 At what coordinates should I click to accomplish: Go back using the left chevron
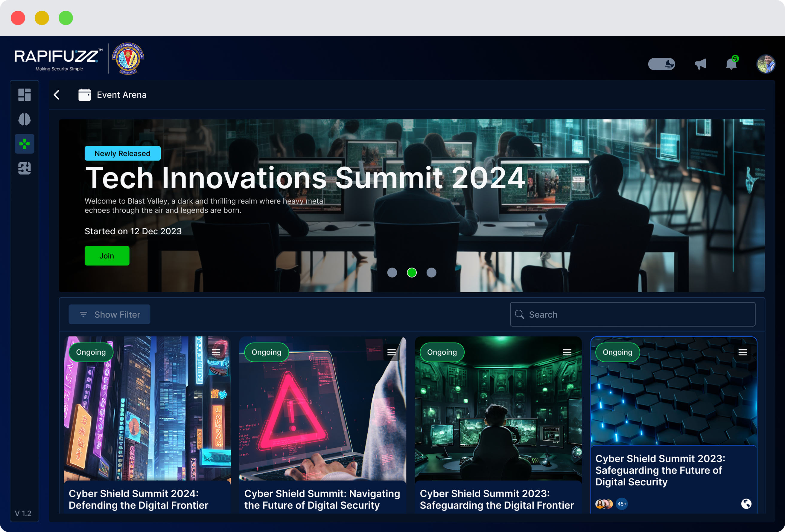(x=57, y=95)
